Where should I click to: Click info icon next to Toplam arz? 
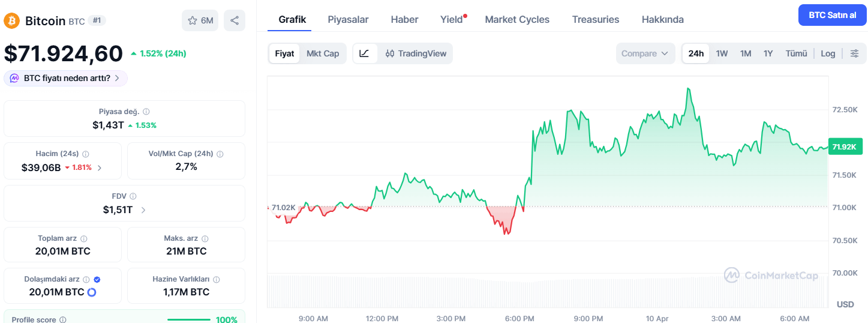coord(83,238)
